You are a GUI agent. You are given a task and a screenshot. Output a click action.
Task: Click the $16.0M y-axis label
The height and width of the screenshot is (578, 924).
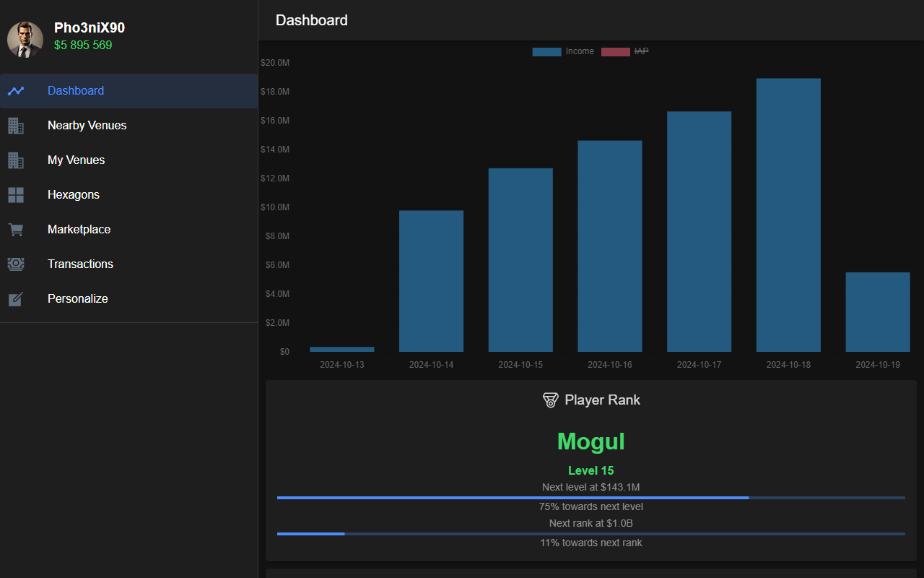[275, 121]
